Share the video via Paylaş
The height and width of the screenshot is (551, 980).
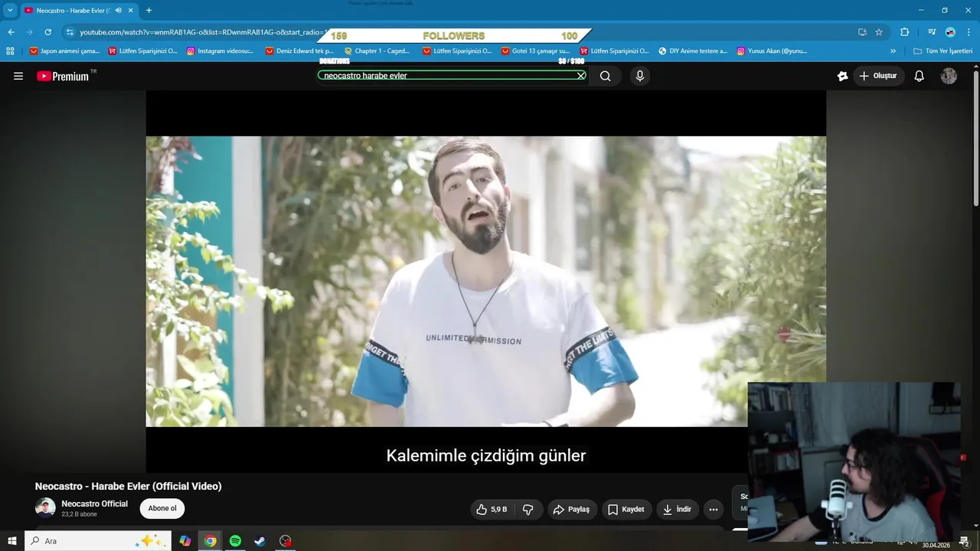point(571,509)
